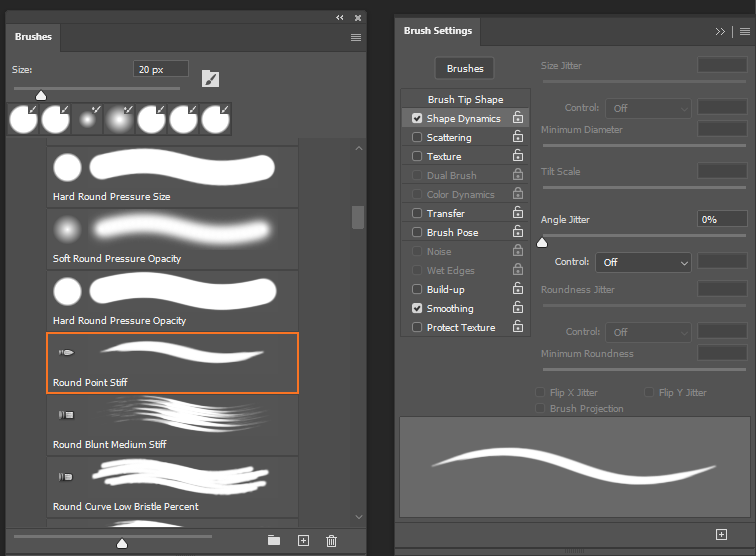Toggle lock for Color Dynamics
This screenshot has height=556, width=756.
(x=518, y=193)
